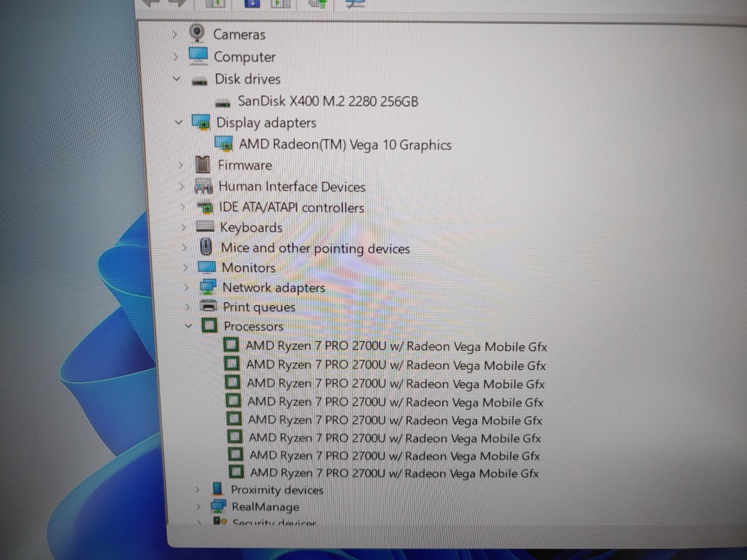Viewport: 747px width, 560px height.
Task: Click the Disk drives category icon
Action: [x=200, y=80]
